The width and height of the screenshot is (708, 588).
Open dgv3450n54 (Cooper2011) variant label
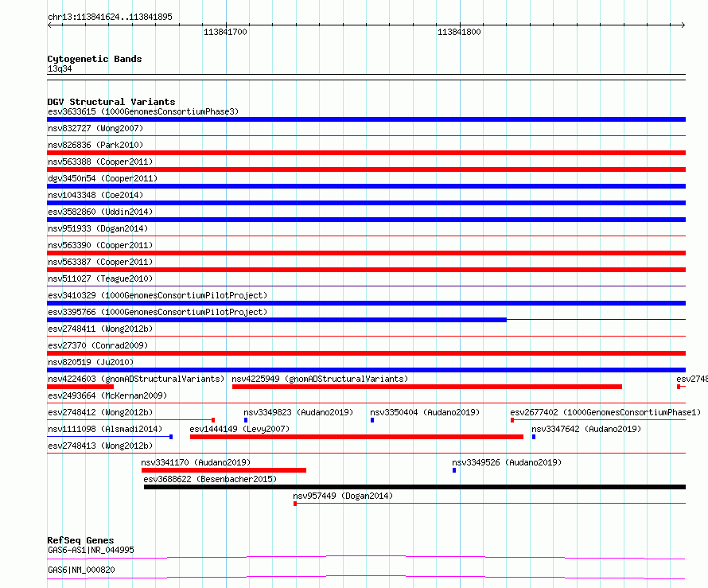point(103,178)
